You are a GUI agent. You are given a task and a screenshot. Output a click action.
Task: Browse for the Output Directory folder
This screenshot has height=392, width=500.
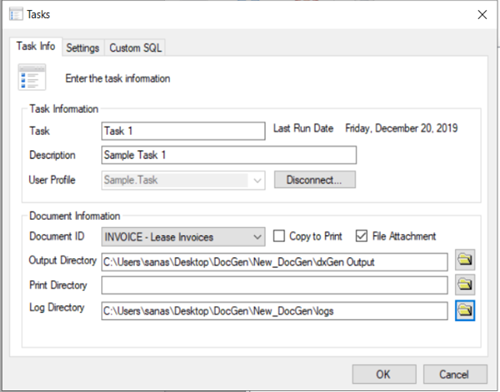tap(465, 260)
